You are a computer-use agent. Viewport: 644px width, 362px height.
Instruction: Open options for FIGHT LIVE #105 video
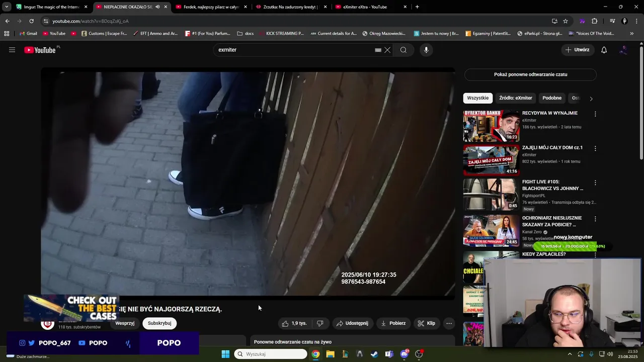click(x=595, y=183)
